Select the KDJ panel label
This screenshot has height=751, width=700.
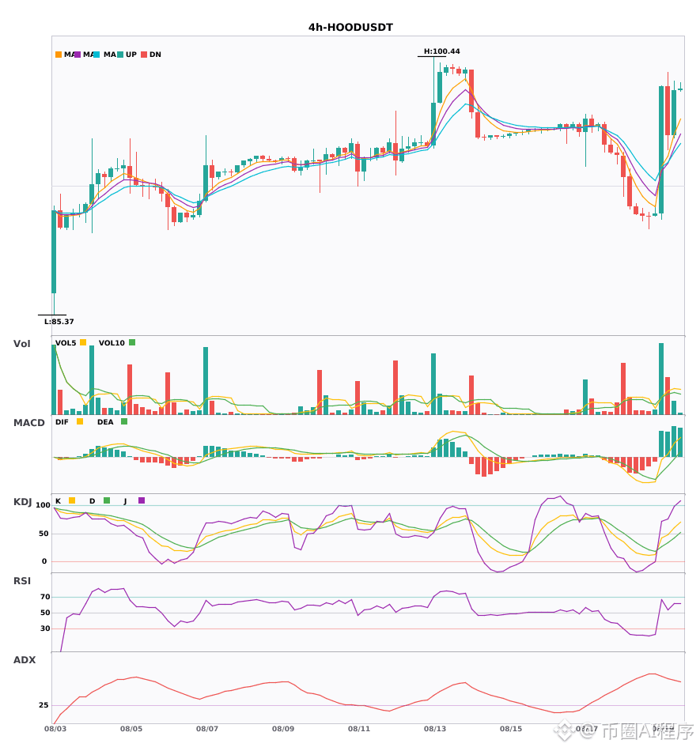click(x=22, y=502)
